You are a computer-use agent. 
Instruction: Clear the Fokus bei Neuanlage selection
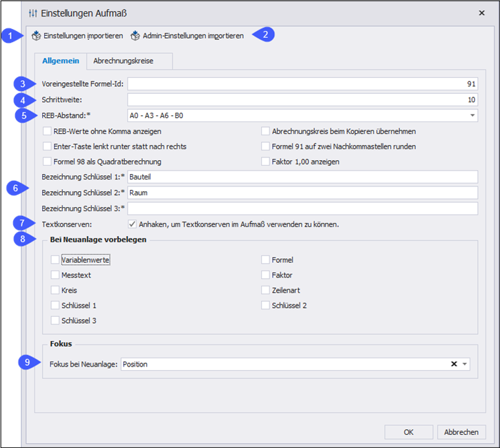[454, 364]
